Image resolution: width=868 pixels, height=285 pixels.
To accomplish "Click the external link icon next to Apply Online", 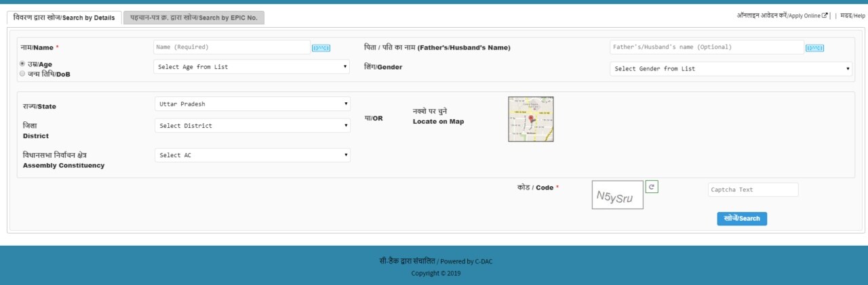I will click(825, 16).
